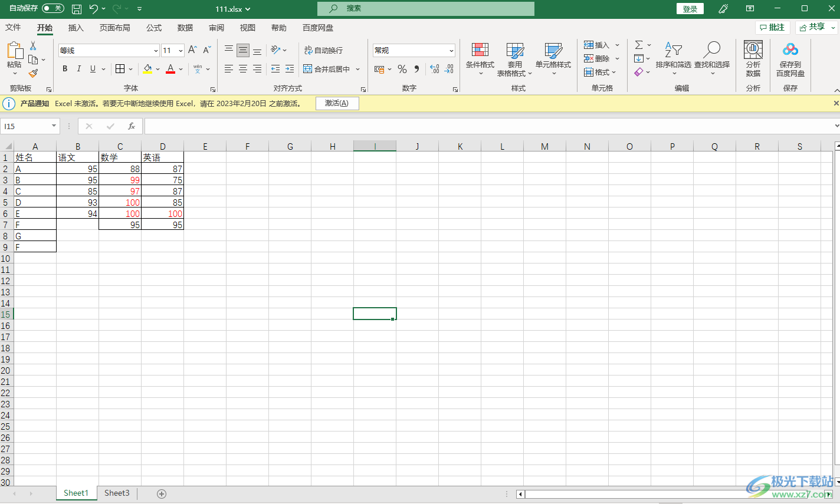The image size is (840, 504).
Task: Click in the search (搜索) box
Action: point(426,8)
